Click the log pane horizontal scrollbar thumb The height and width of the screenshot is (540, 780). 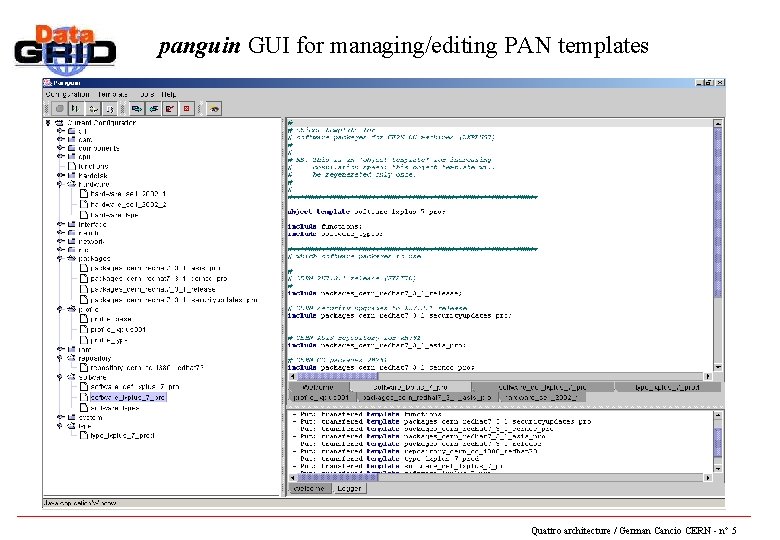click(338, 477)
